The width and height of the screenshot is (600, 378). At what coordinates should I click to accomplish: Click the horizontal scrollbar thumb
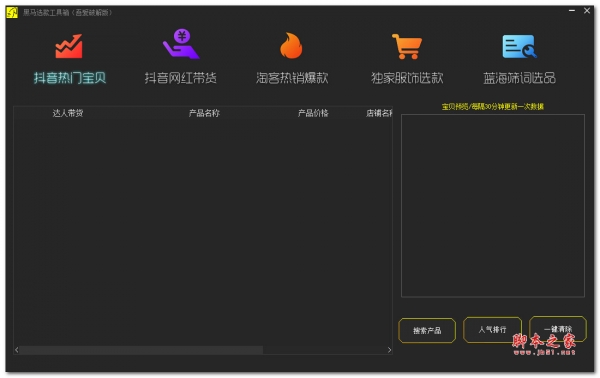tap(141, 350)
